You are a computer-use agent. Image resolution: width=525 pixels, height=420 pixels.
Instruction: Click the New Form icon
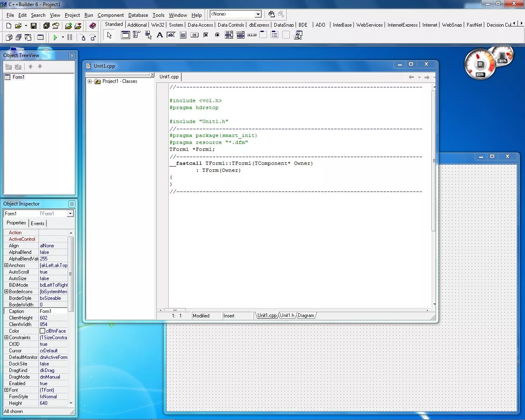tap(40, 37)
